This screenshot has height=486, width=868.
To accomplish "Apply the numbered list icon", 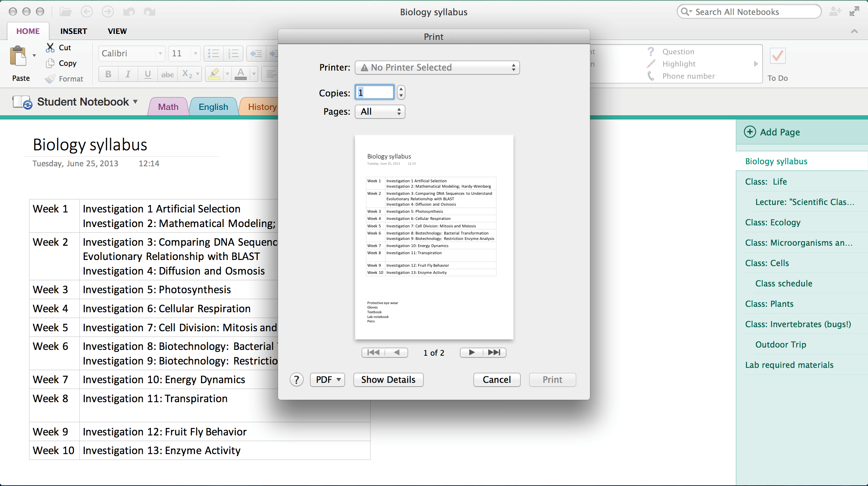I will click(x=233, y=54).
